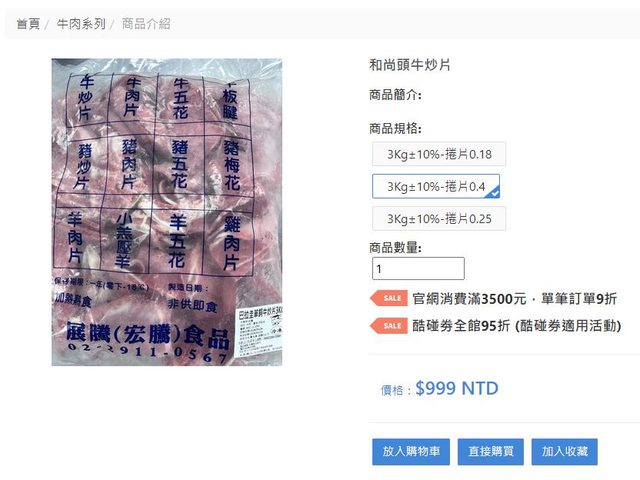Viewport: 640px width, 480px height.
Task: Focus the 商品數量 quantity input field
Action: point(418,269)
